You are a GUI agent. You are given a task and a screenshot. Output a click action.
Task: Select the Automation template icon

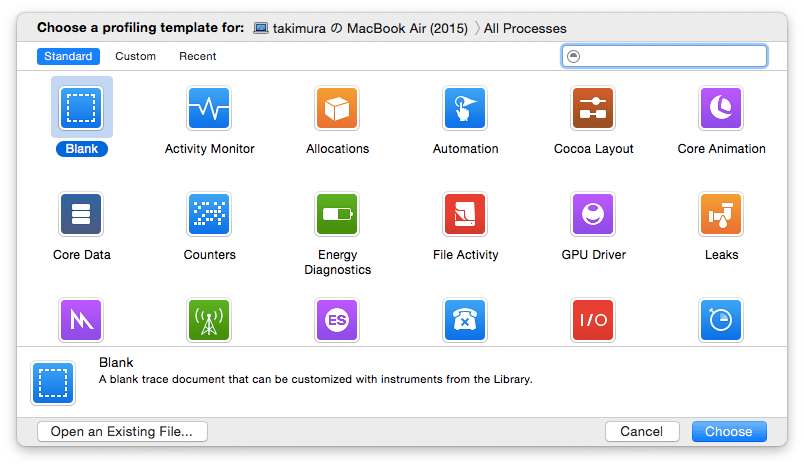465,108
